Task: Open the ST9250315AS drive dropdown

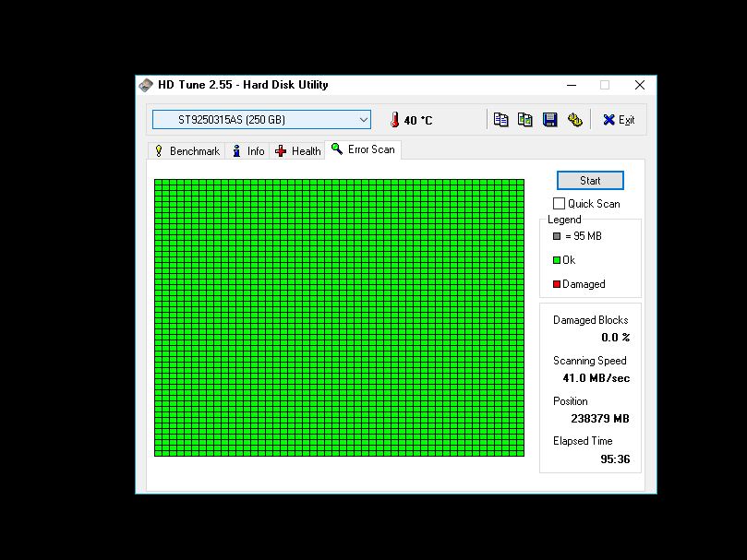Action: (x=261, y=120)
